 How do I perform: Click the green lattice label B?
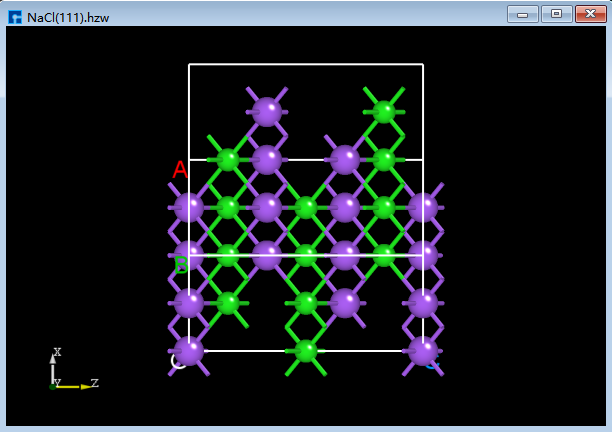[181, 265]
